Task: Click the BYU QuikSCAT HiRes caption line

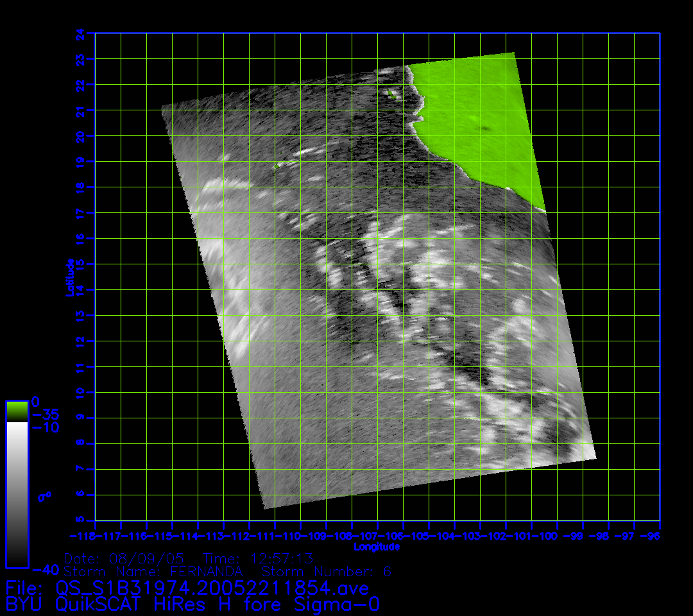Action: pos(193,604)
